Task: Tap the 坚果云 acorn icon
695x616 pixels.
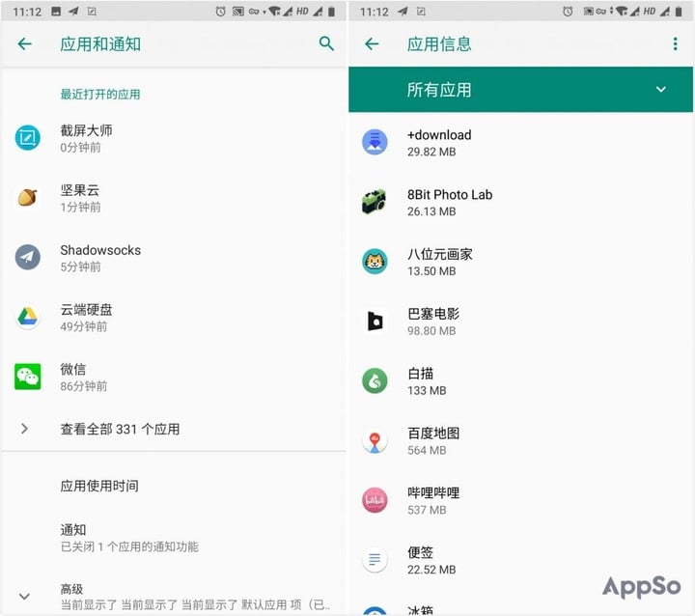Action: [x=27, y=197]
